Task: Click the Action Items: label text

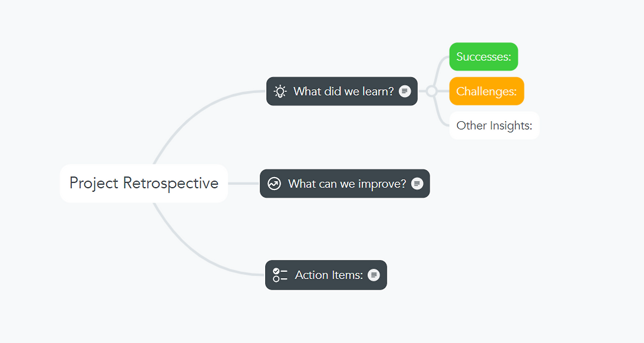Action: (x=329, y=275)
